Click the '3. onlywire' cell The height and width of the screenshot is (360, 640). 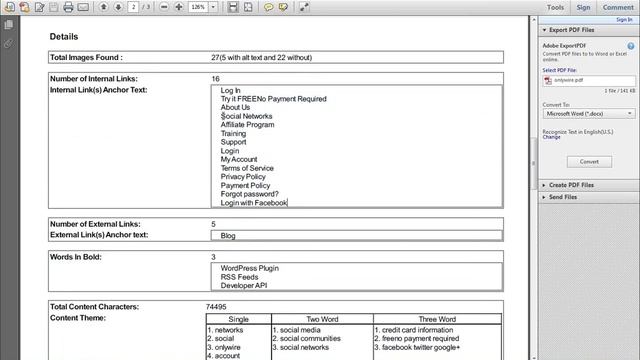click(224, 347)
